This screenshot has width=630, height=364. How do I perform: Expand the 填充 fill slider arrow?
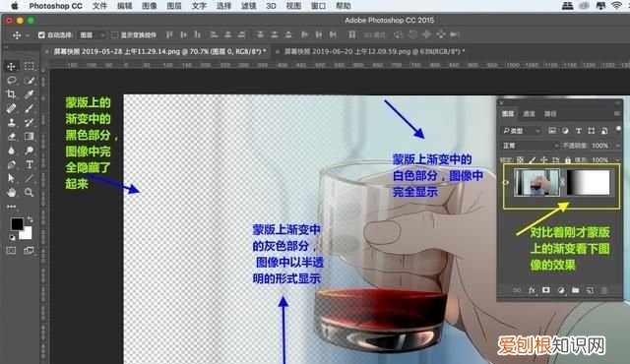tap(618, 159)
